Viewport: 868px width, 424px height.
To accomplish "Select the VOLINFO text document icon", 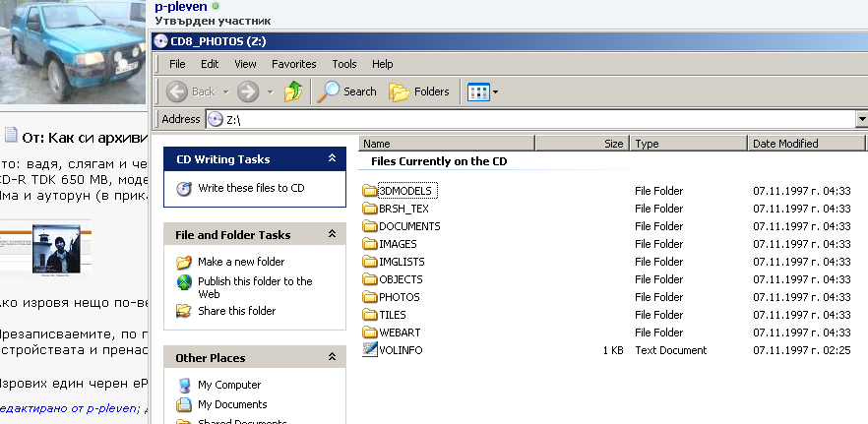I will tap(370, 350).
